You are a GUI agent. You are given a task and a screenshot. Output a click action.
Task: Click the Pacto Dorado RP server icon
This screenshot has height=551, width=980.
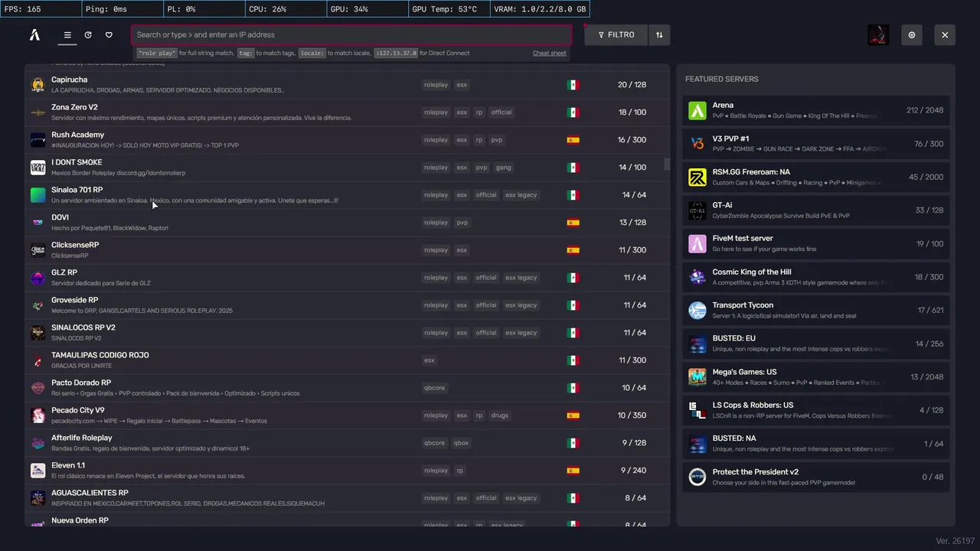(x=38, y=388)
